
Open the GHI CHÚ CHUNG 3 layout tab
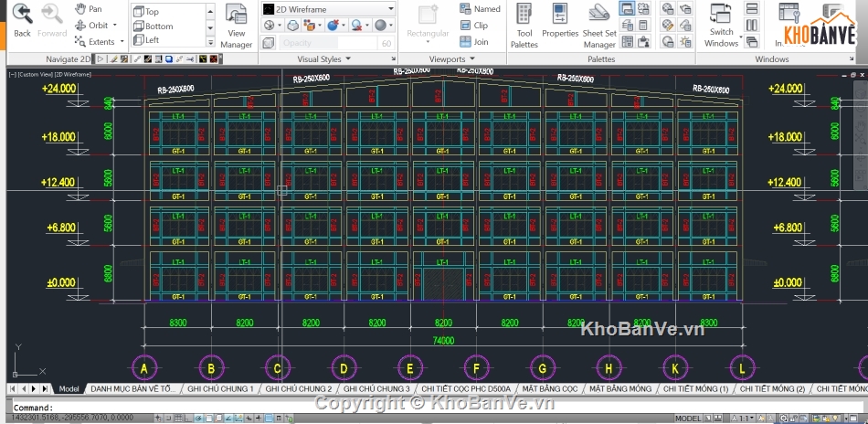[x=376, y=389]
